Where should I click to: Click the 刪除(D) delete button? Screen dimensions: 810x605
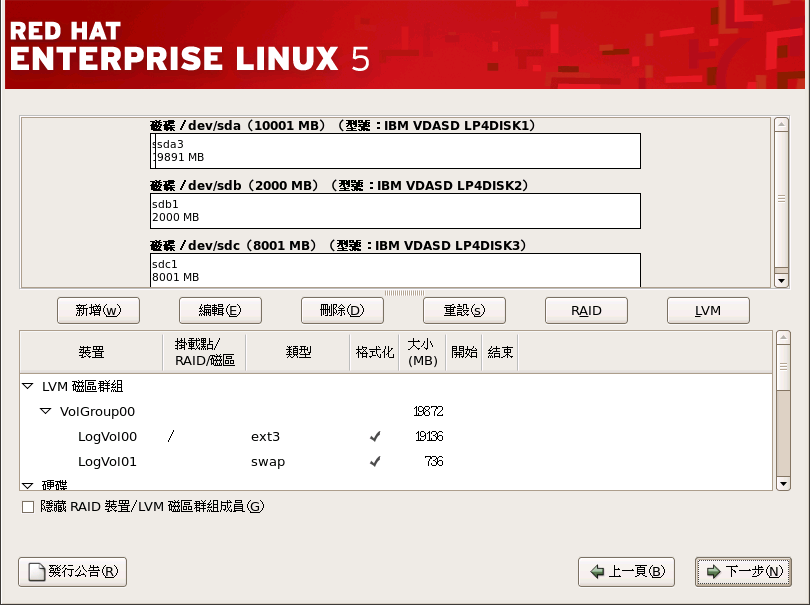pos(342,311)
